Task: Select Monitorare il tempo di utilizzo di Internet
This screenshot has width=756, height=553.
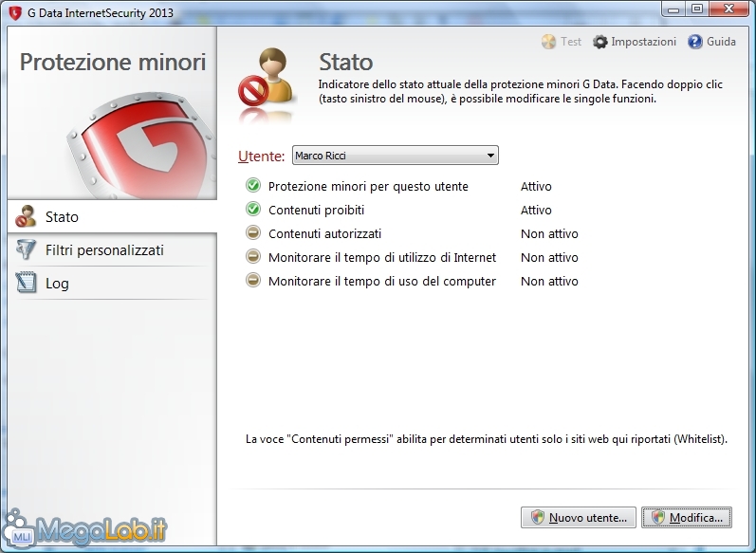Action: pyautogui.click(x=413, y=257)
